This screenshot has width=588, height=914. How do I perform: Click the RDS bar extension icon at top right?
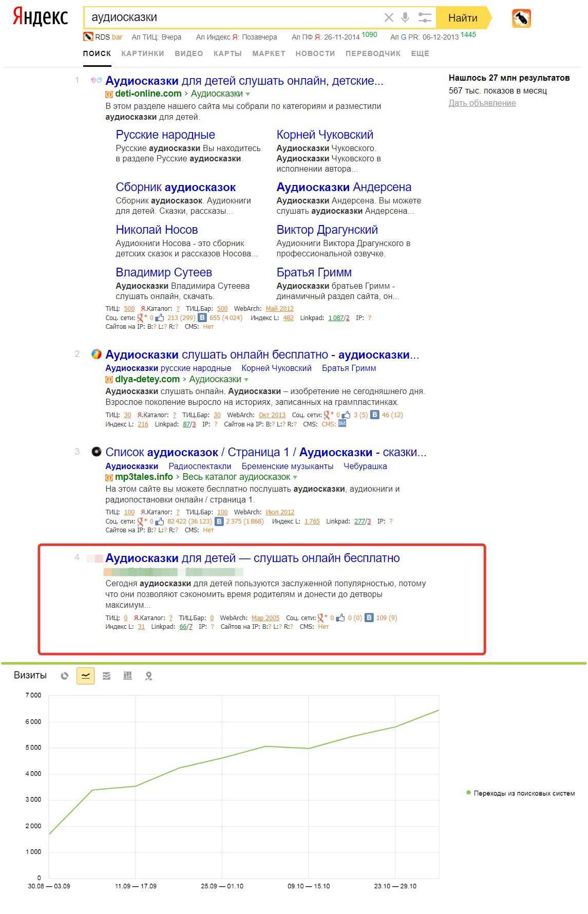coord(521,18)
